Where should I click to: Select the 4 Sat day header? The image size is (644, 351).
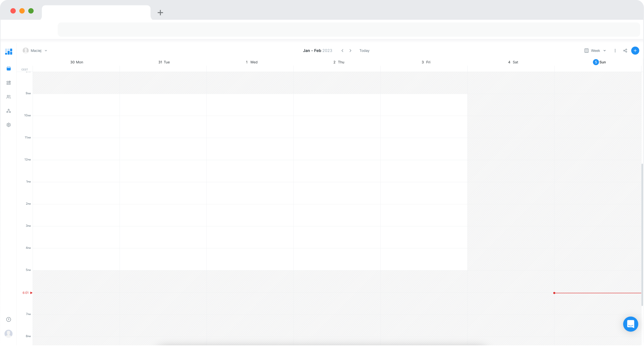point(513,62)
